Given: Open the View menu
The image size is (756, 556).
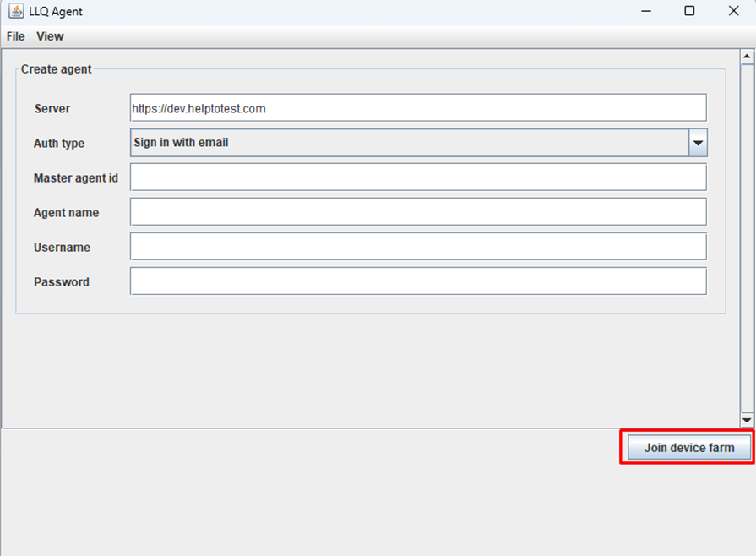Looking at the screenshot, I should [x=50, y=36].
